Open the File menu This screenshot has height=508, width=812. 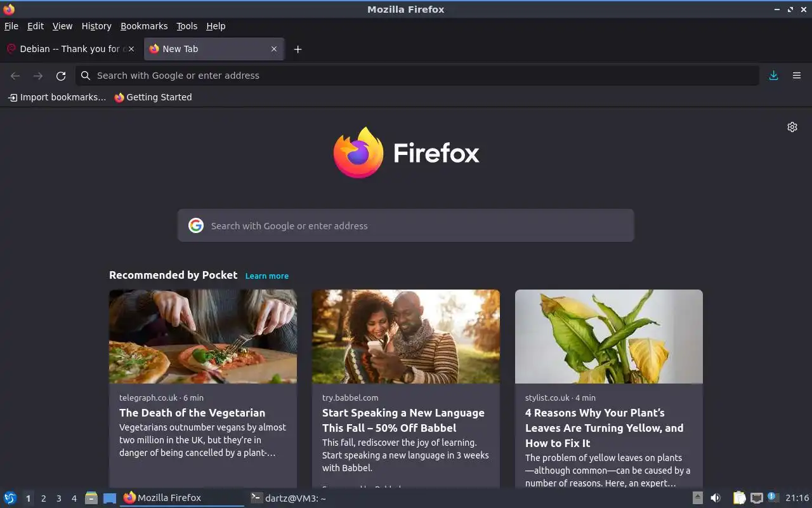pos(11,26)
